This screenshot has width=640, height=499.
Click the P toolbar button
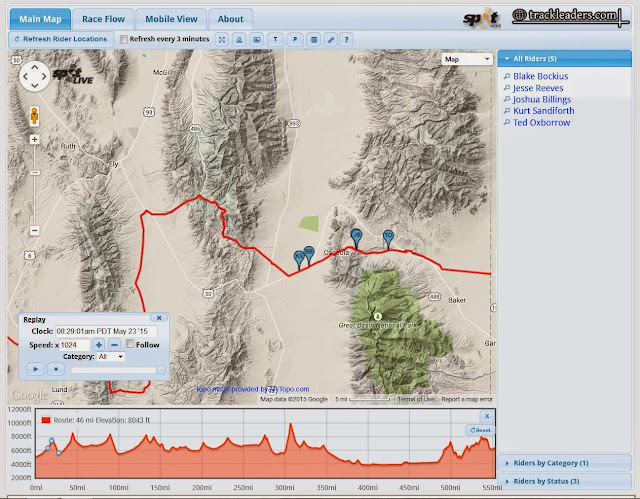(x=295, y=40)
